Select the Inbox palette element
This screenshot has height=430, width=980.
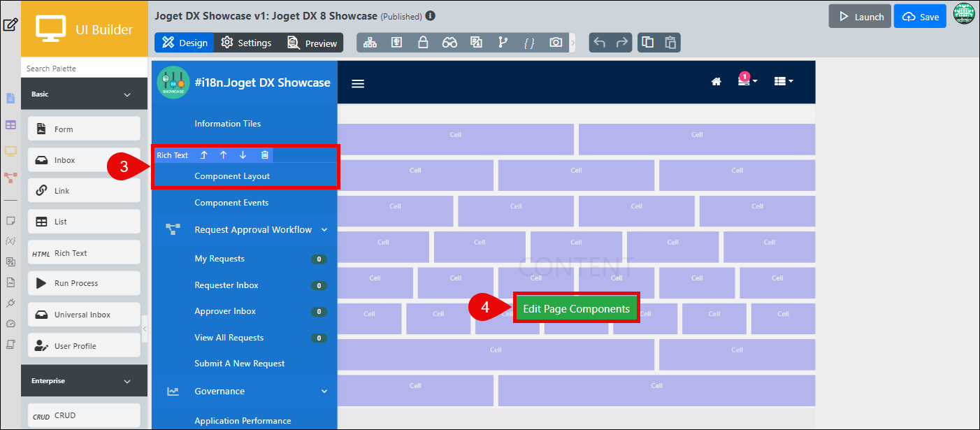coord(84,160)
